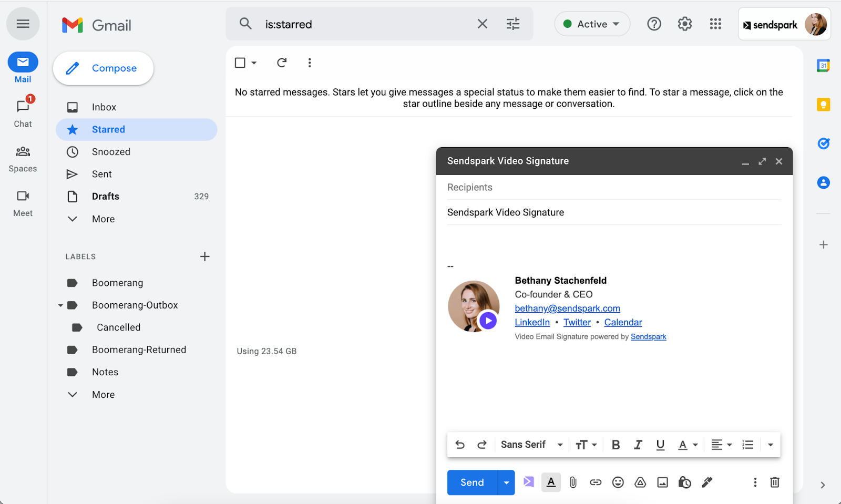The width and height of the screenshot is (841, 504).
Task: Open the Sendspark powered-by link
Action: point(648,337)
